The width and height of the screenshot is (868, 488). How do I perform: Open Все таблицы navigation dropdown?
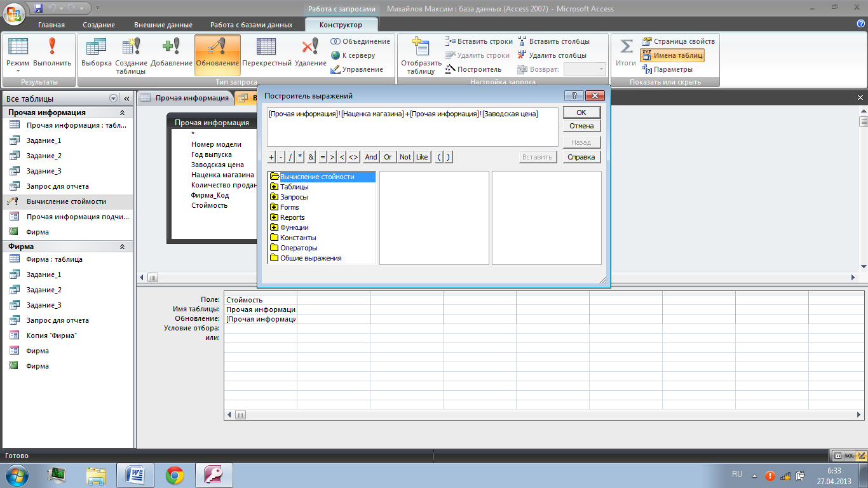coord(114,98)
